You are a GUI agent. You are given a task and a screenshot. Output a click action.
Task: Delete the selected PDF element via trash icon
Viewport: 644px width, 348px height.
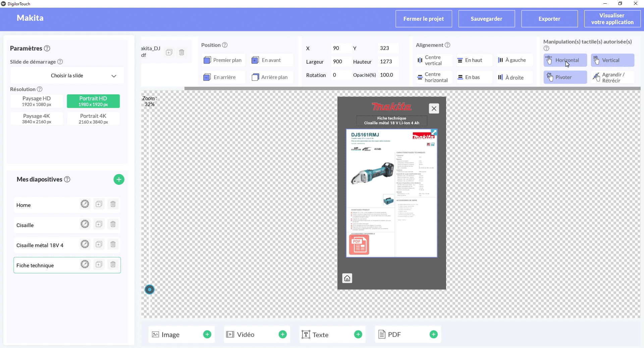coord(181,52)
